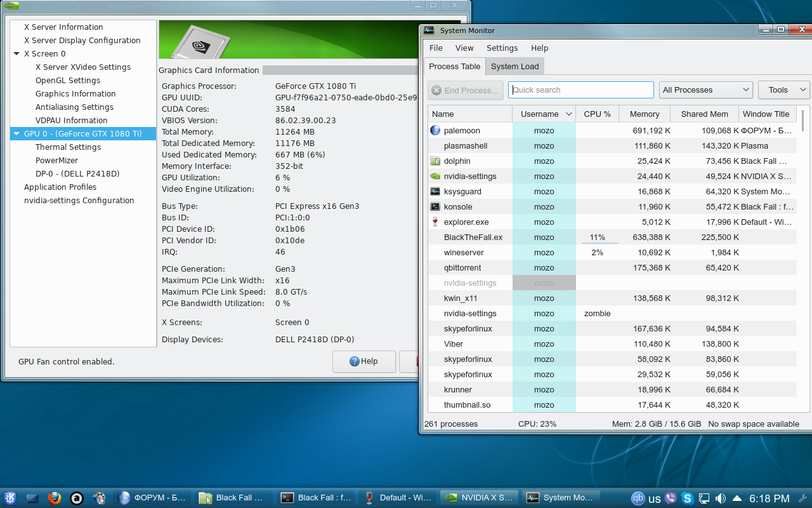Screen dimensions: 812x508
Task: Select the qbittorrent process row
Action: tap(612, 267)
